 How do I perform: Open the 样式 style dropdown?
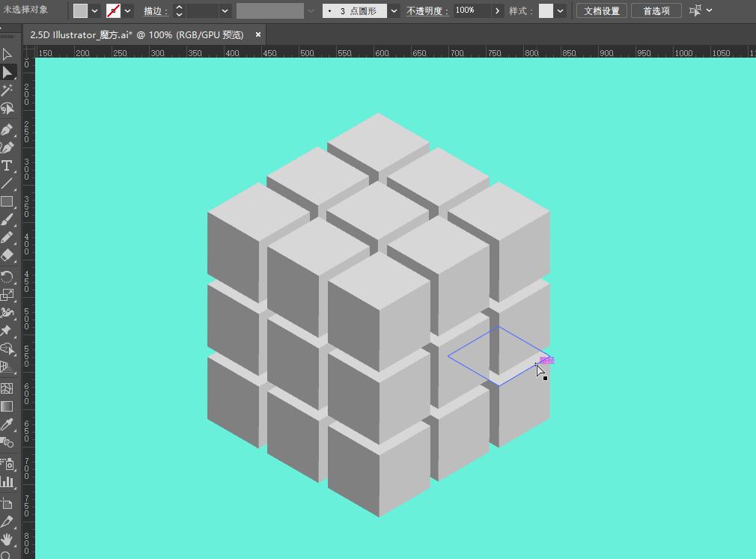(x=560, y=11)
